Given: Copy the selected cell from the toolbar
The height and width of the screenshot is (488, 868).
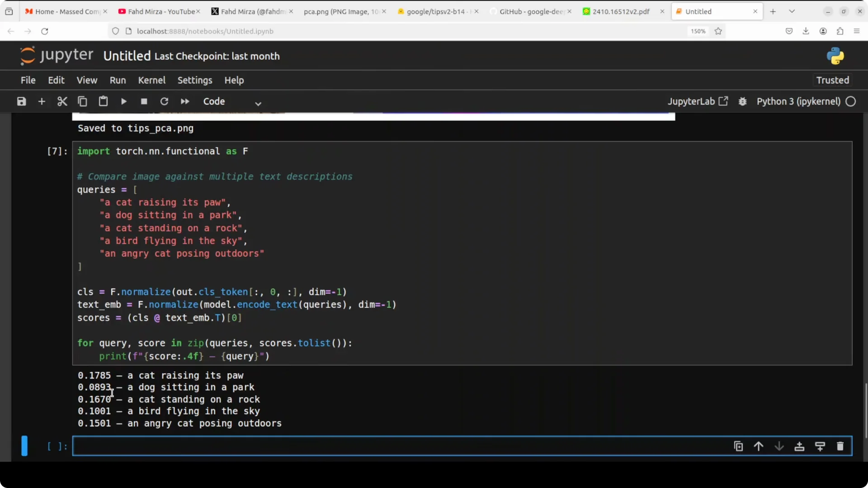Looking at the screenshot, I should point(82,101).
